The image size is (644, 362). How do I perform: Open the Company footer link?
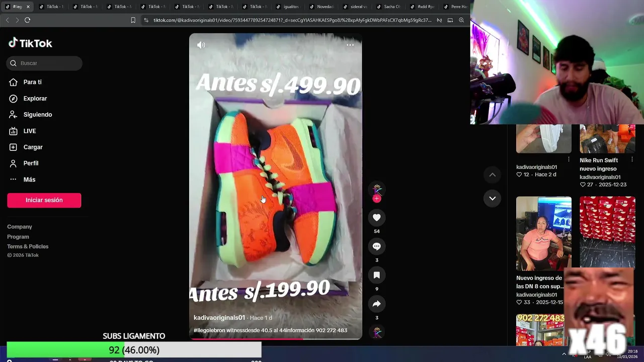tap(20, 227)
